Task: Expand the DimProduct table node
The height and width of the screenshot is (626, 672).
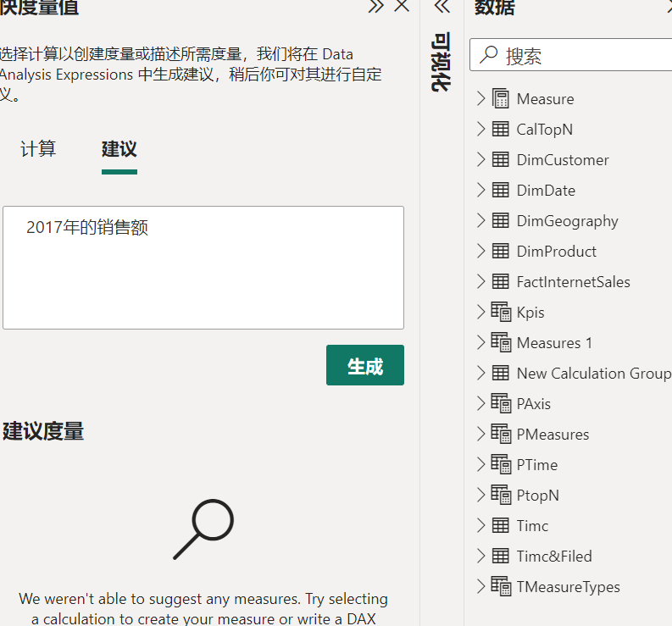Action: click(x=480, y=251)
